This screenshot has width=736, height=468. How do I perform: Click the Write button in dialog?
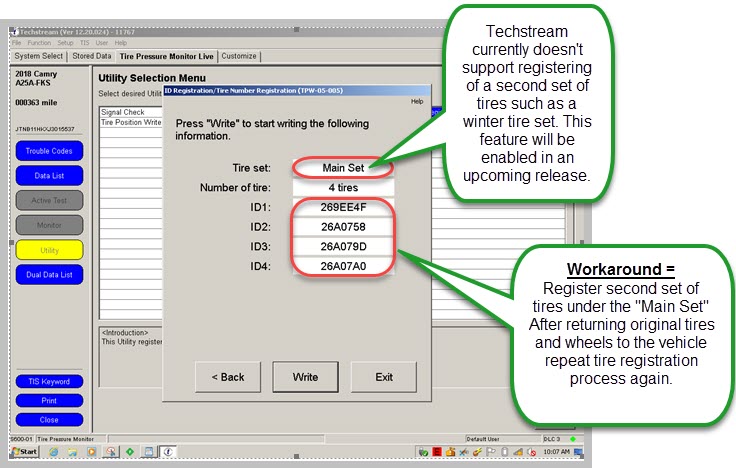tap(305, 377)
